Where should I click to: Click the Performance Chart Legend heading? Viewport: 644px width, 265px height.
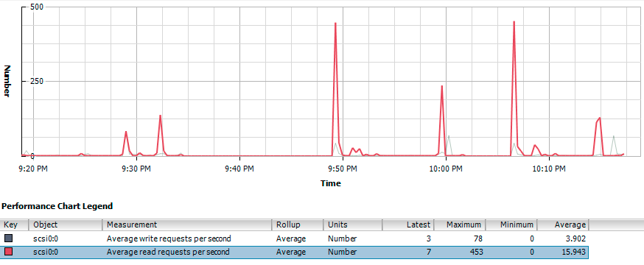pyautogui.click(x=57, y=206)
